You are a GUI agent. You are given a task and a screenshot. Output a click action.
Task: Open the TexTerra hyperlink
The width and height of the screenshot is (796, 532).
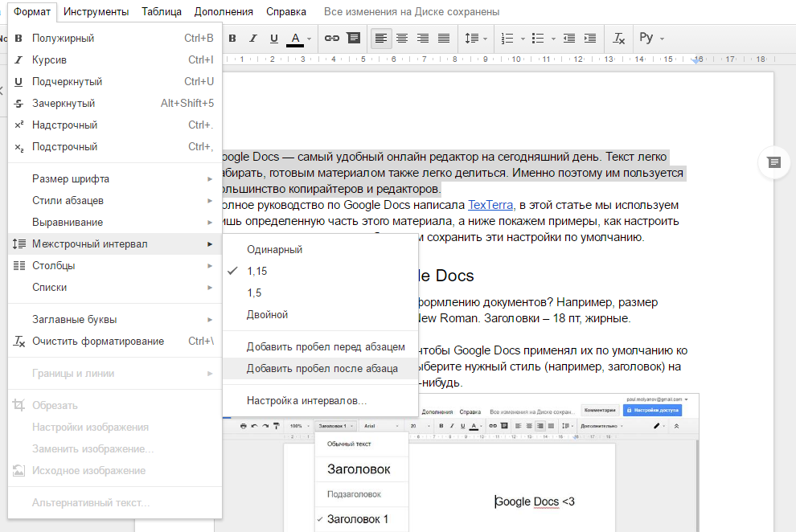(491, 206)
